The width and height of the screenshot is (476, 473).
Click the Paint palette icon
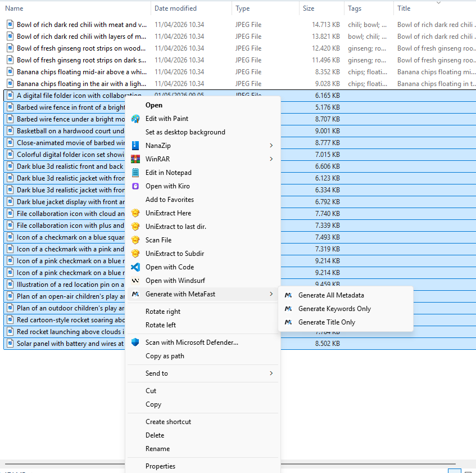[135, 119]
